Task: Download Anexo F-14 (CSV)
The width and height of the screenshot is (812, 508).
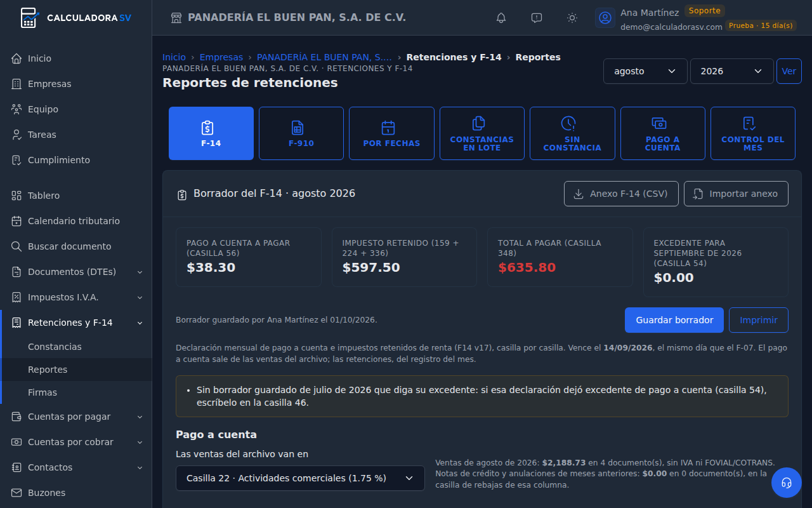Action: pos(621,194)
